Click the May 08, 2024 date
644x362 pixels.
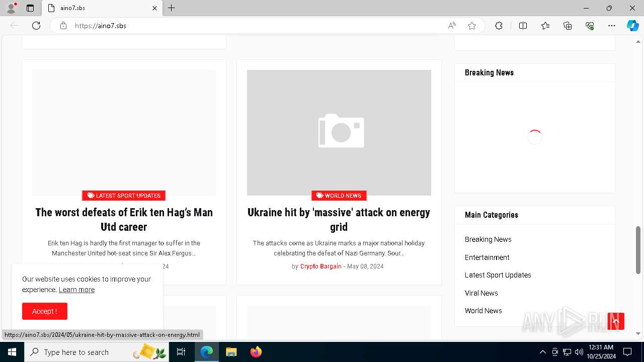(x=365, y=266)
